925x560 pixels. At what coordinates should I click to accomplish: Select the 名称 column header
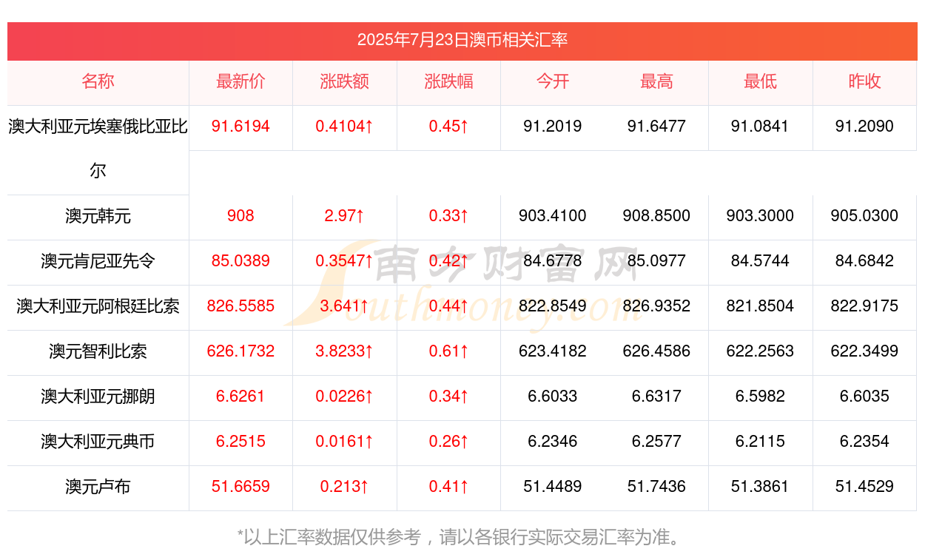pos(98,81)
